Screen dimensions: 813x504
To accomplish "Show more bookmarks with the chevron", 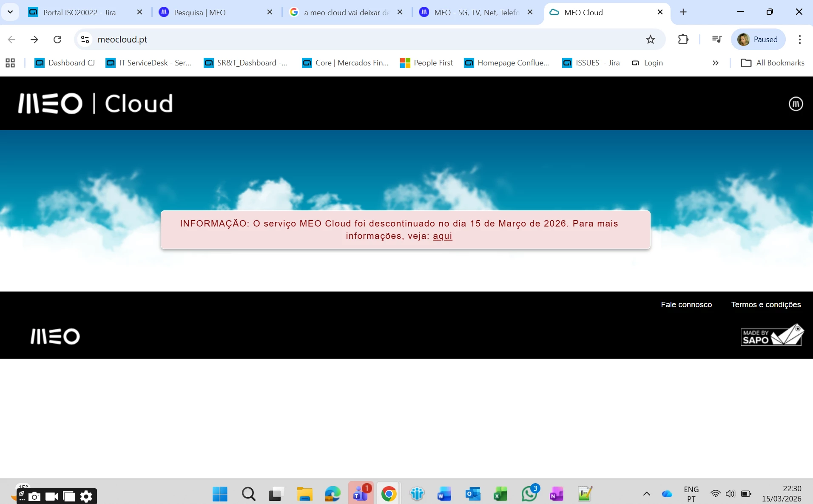I will (x=716, y=63).
